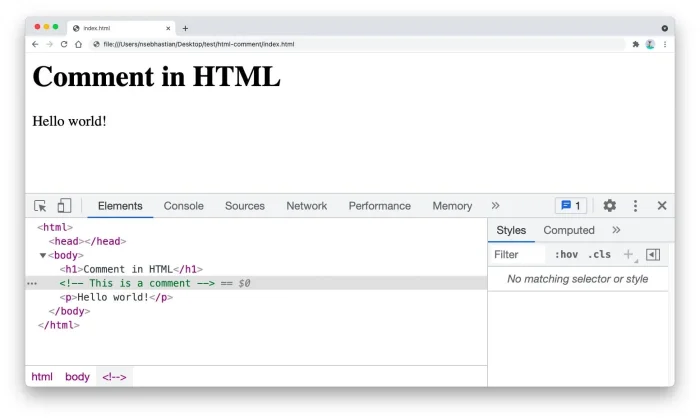Click the Hello world! paragraph on the page
Image resolution: width=700 pixels, height=420 pixels.
(69, 121)
